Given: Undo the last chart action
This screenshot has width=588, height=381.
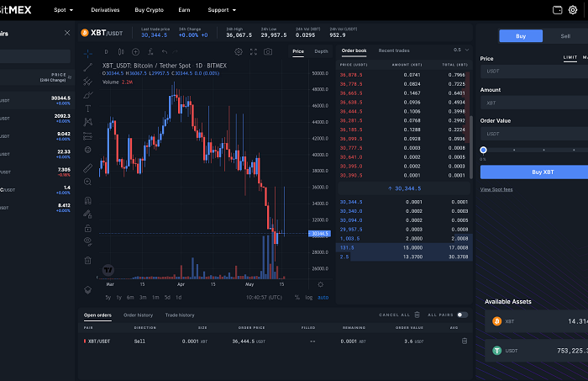Looking at the screenshot, I should click(x=163, y=52).
